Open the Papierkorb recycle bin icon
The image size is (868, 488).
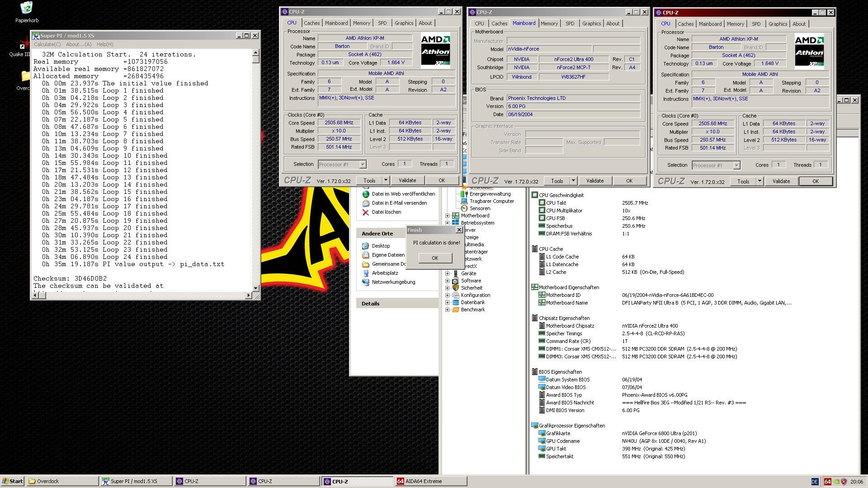pyautogui.click(x=27, y=8)
